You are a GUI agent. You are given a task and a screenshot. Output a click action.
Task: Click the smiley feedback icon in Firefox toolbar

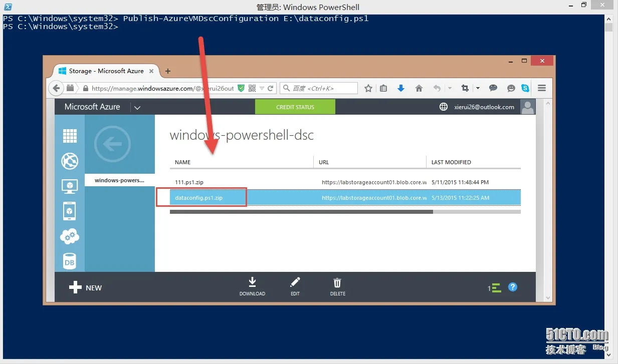coord(511,88)
